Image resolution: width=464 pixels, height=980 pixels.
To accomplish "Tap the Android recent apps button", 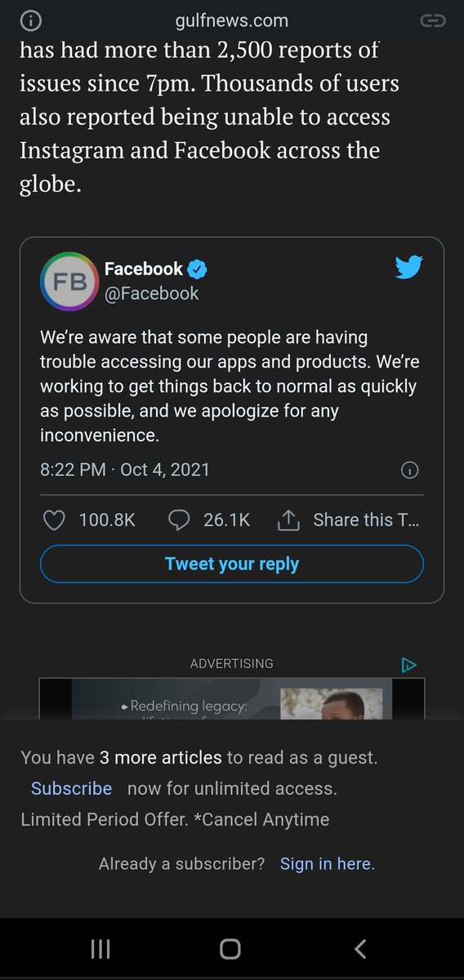I will tap(100, 948).
